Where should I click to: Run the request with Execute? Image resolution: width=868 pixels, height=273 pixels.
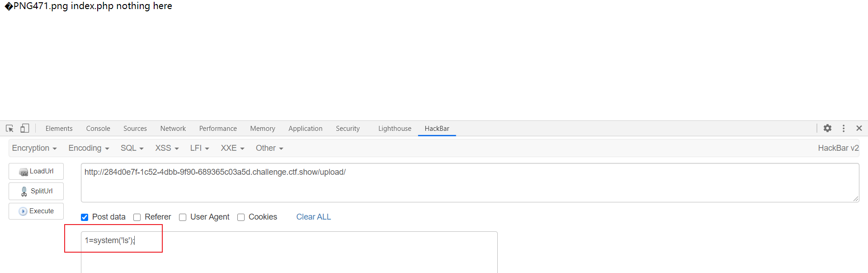(x=36, y=211)
